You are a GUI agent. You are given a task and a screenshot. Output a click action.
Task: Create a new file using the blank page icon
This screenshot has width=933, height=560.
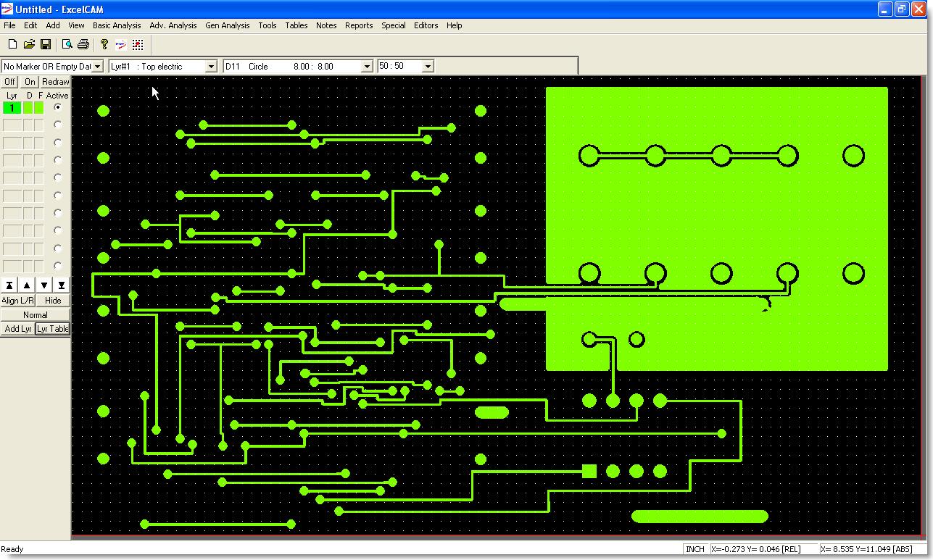click(12, 45)
